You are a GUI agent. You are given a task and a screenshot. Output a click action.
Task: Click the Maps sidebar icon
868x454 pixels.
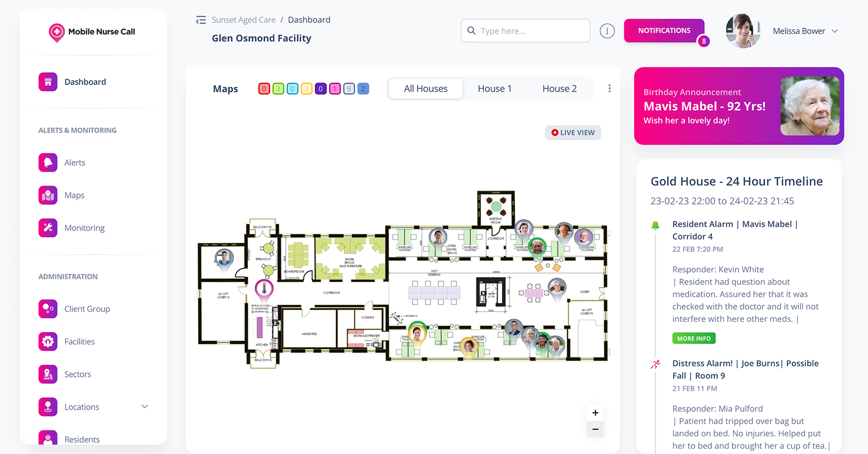click(x=48, y=195)
